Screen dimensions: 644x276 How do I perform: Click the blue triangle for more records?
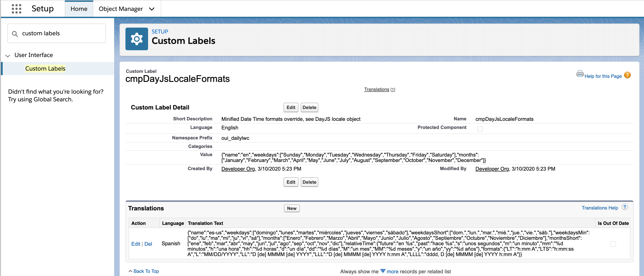click(382, 271)
